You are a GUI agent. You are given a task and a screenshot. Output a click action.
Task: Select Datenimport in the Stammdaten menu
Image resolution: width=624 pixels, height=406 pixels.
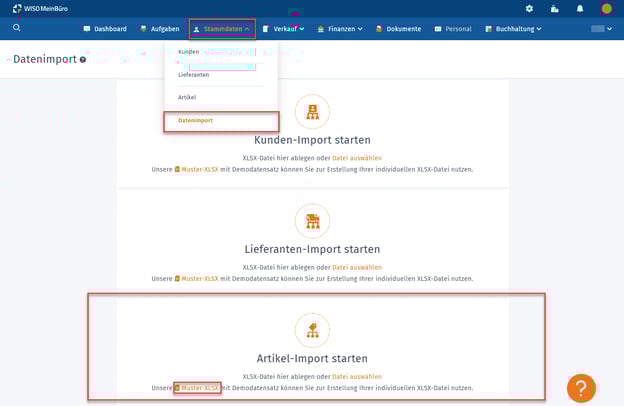pyautogui.click(x=196, y=121)
